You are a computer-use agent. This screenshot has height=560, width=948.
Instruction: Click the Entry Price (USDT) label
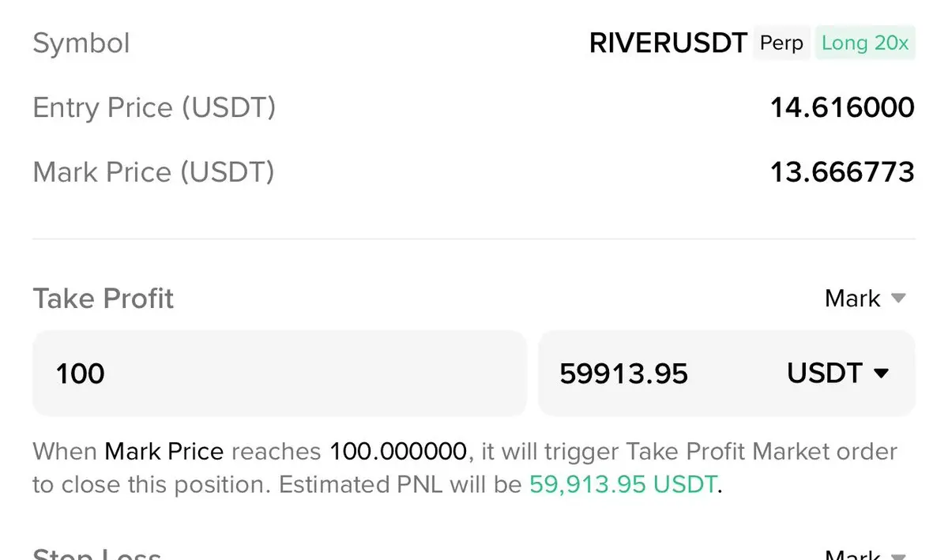click(154, 107)
